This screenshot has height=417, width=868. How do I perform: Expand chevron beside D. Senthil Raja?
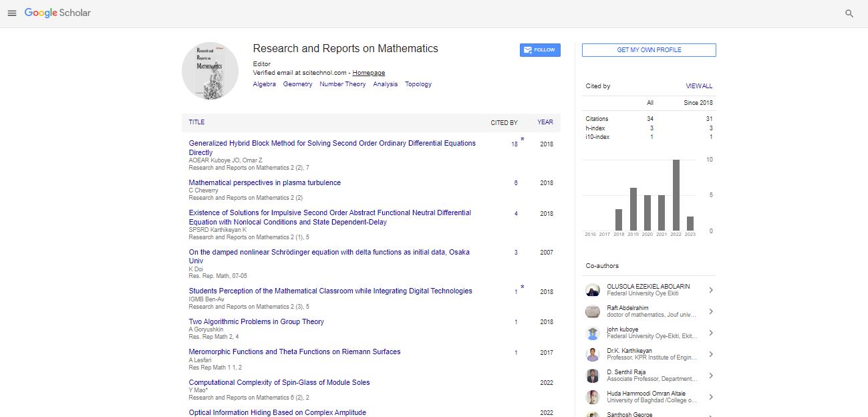(710, 376)
